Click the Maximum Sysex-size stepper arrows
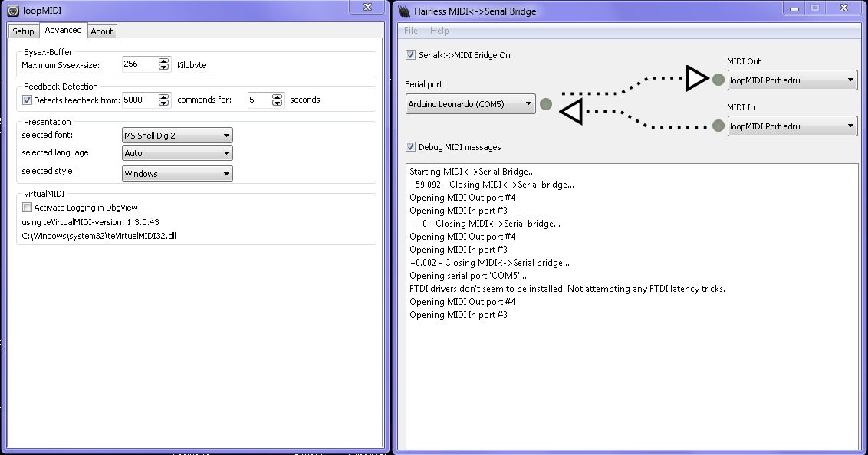The height and width of the screenshot is (455, 868). [x=163, y=64]
